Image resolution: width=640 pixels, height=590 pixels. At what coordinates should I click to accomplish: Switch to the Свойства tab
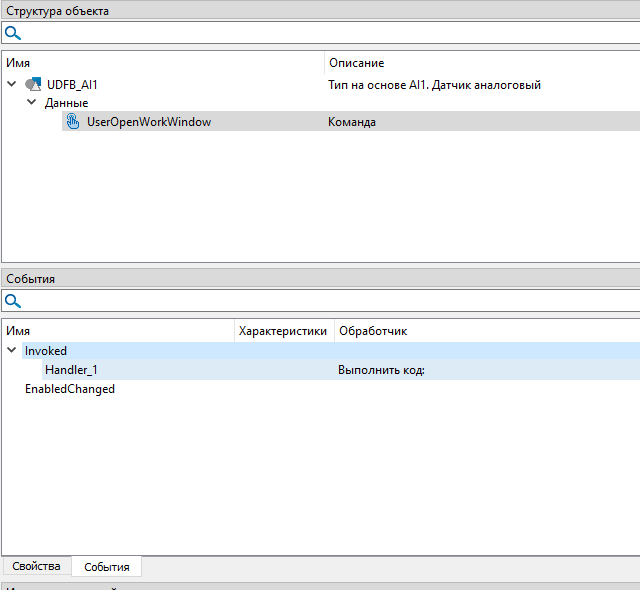[x=36, y=567]
